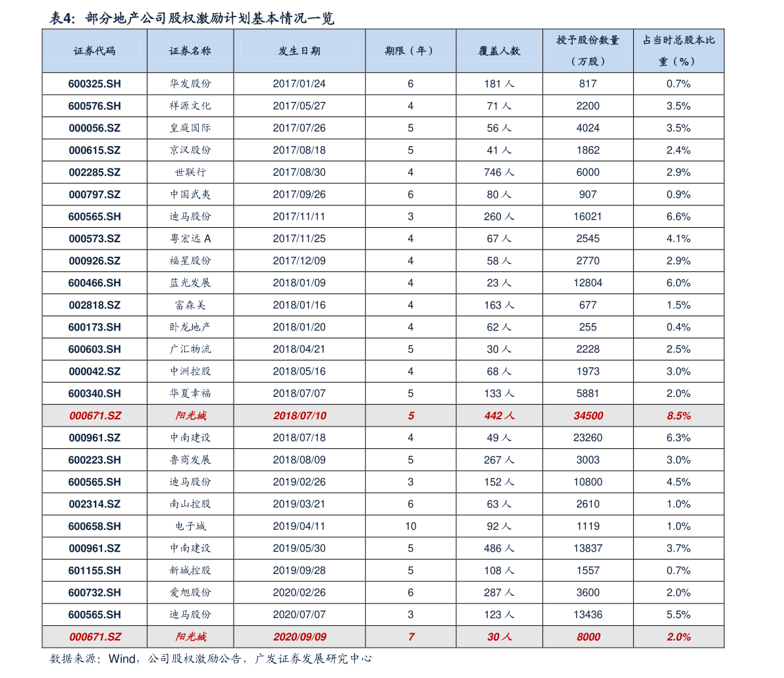
Task: Click stock code 002314.SZ
Action: pyautogui.click(x=95, y=504)
